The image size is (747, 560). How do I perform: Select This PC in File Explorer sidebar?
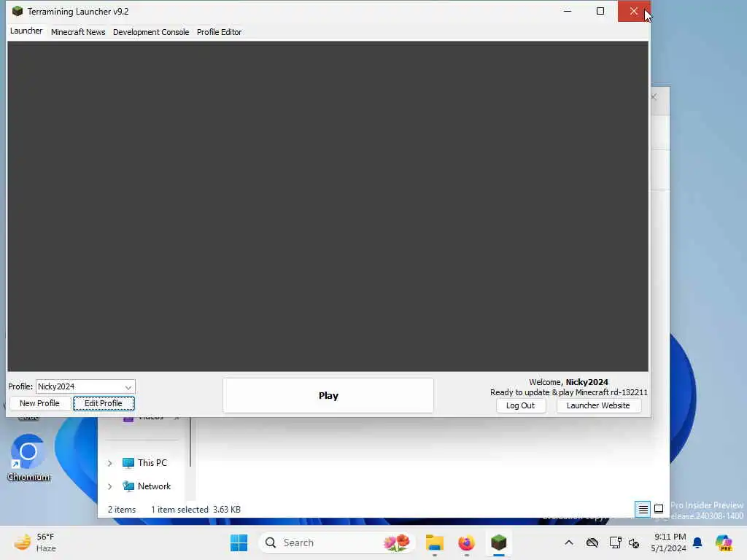pos(145,463)
